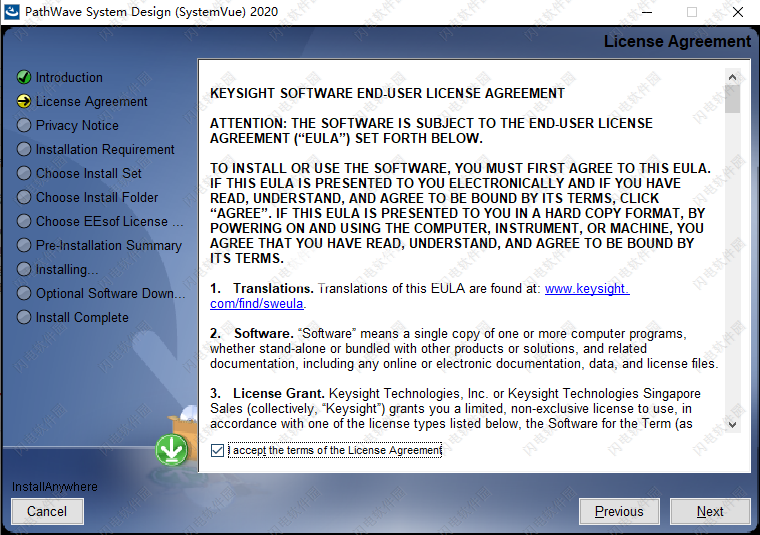Click the Install Complete step label
The width and height of the screenshot is (760, 535).
82,318
